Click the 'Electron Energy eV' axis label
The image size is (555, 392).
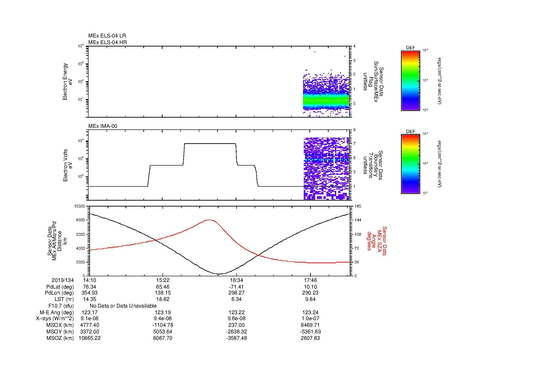point(68,82)
